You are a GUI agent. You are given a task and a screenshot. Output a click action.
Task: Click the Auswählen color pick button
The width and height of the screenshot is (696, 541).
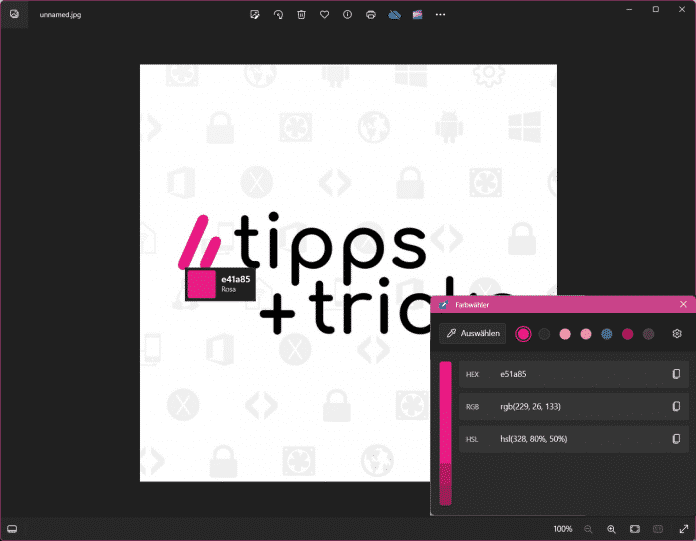[473, 333]
